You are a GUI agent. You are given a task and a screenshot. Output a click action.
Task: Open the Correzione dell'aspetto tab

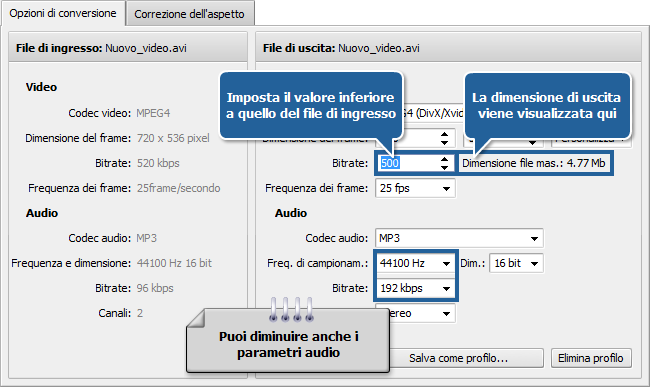coord(189,14)
